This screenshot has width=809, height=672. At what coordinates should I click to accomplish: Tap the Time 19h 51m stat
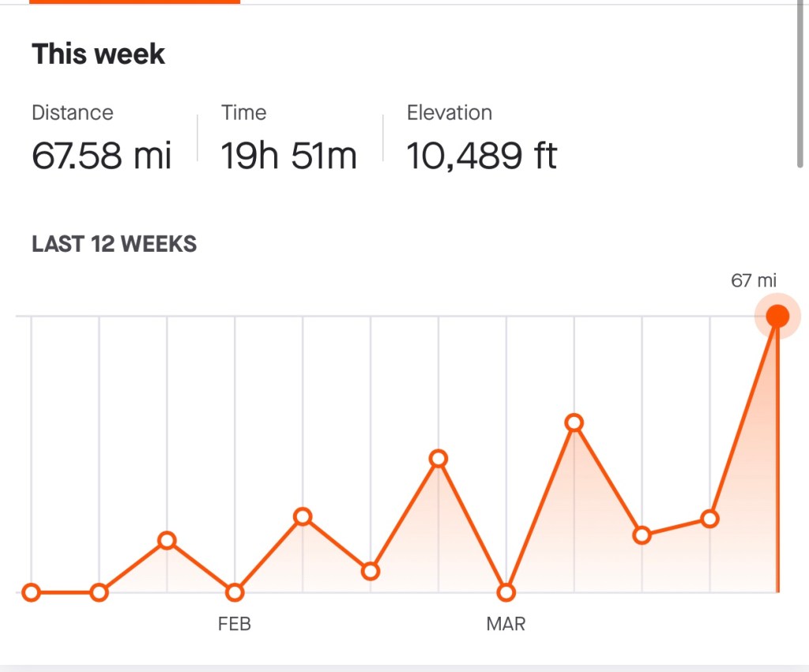[x=288, y=156]
